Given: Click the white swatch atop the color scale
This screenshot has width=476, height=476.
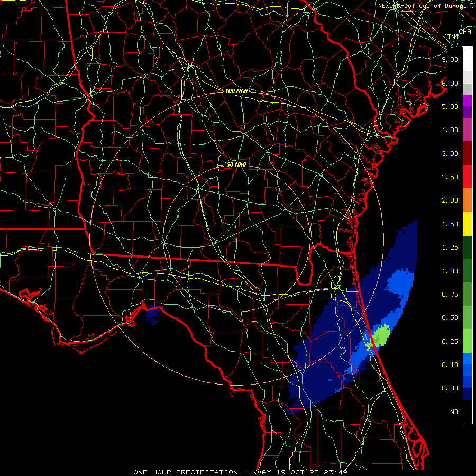Looking at the screenshot, I should click(467, 59).
